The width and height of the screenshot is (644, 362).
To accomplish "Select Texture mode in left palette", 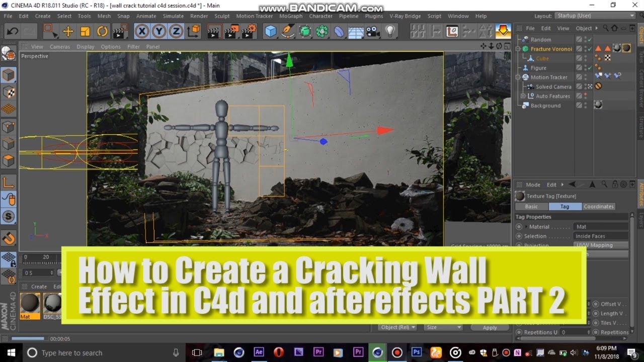I will point(8,92).
